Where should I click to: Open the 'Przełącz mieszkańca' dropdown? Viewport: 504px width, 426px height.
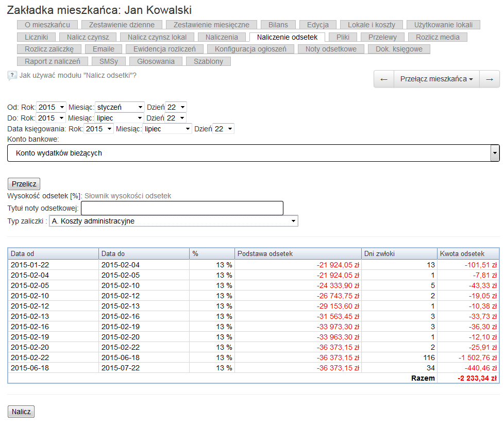click(x=436, y=79)
